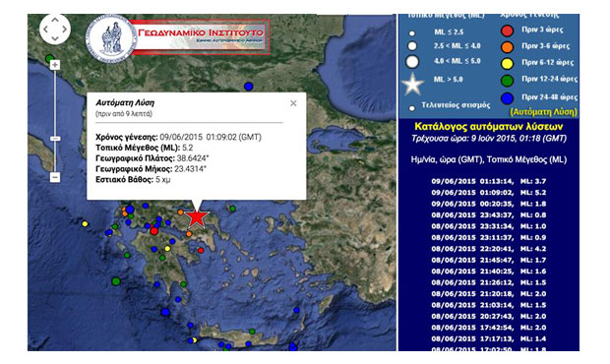Open the 08/06/2015 21:26:12 ML 1.5 entry
Screen dimensions: 610x364
489,282
